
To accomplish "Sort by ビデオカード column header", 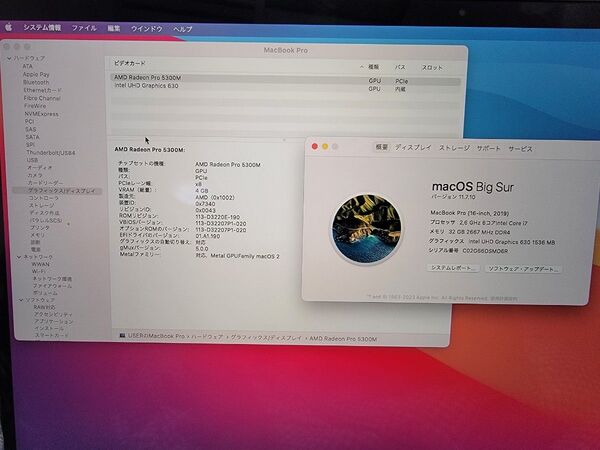I will point(130,64).
